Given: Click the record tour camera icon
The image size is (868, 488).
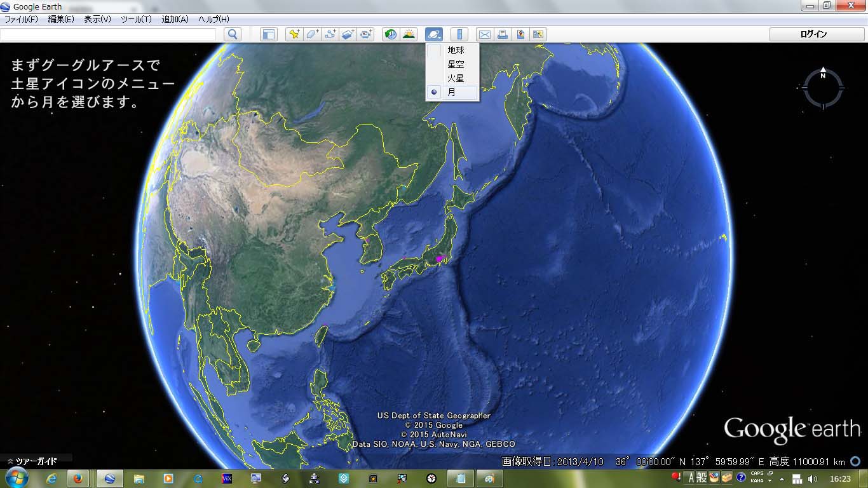Looking at the screenshot, I should (366, 34).
